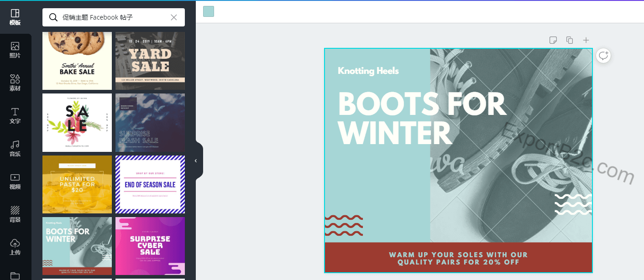
Task: Select the BOOTS FOR WINTER headline on canvas
Action: 422,118
